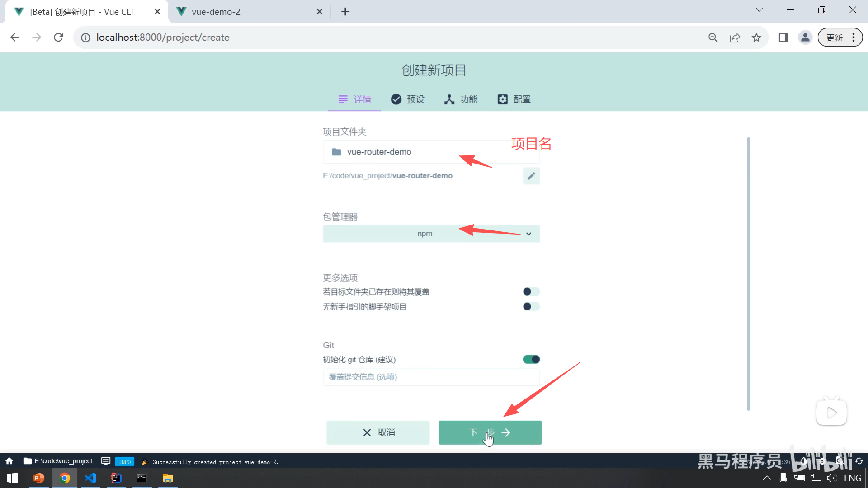
Task: Enable overwrite existing target folder switch
Action: (531, 292)
